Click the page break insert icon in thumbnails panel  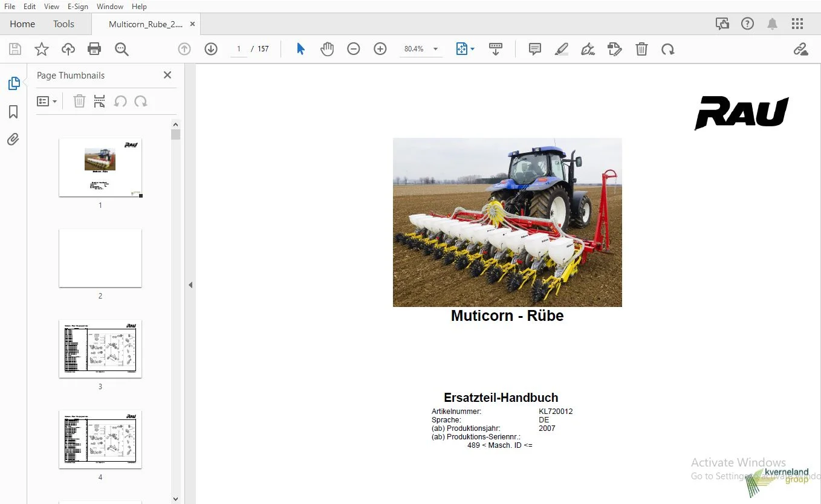click(100, 102)
